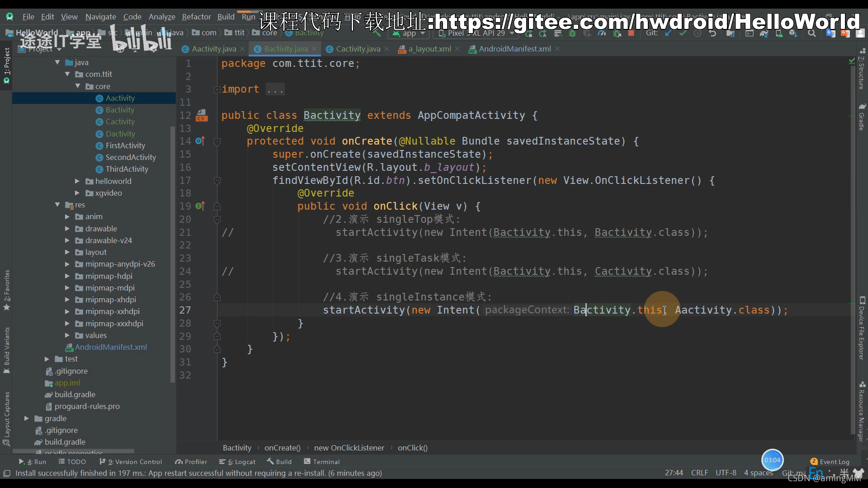Click related XML file gutter icon, line 12

tap(202, 115)
